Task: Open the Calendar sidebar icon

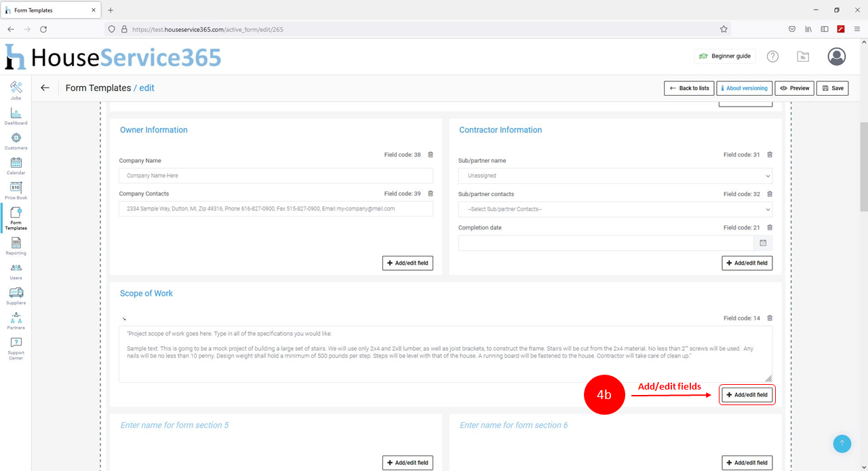Action: pos(16,164)
